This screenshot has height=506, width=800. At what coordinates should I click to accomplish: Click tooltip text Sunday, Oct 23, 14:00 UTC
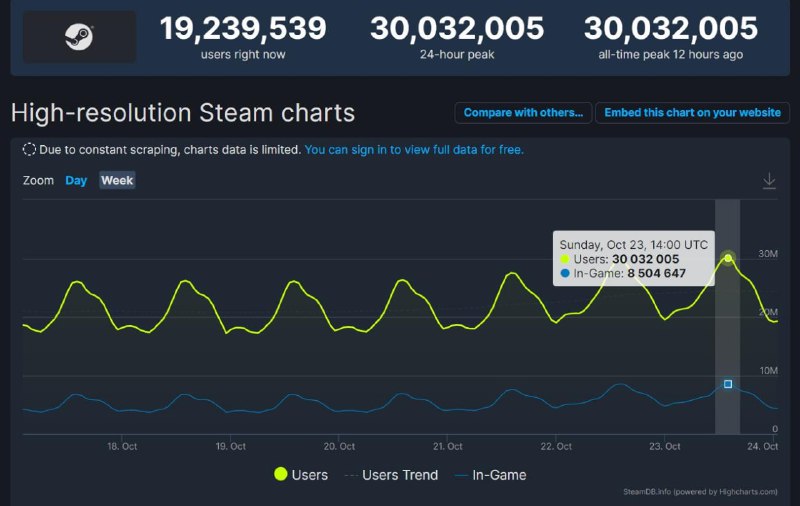click(x=634, y=245)
